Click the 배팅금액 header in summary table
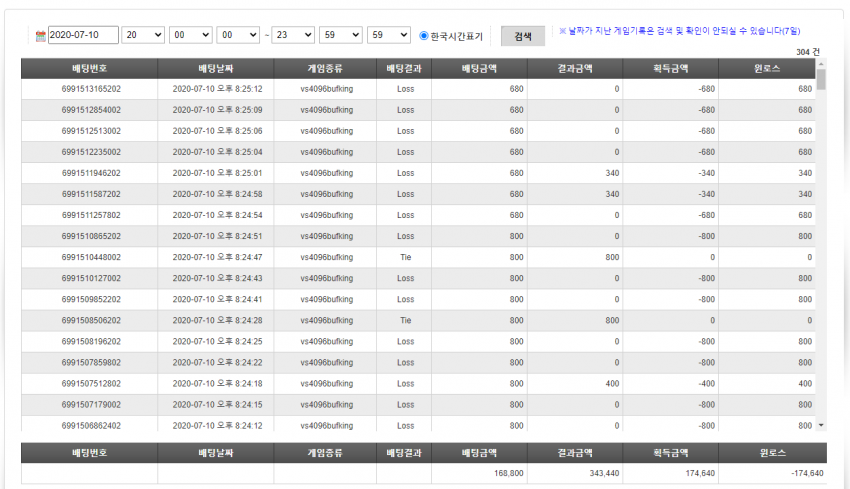 pos(479,453)
